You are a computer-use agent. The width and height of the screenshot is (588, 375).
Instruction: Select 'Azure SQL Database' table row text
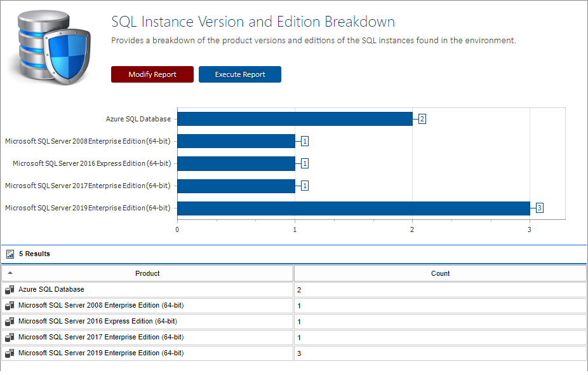point(51,289)
